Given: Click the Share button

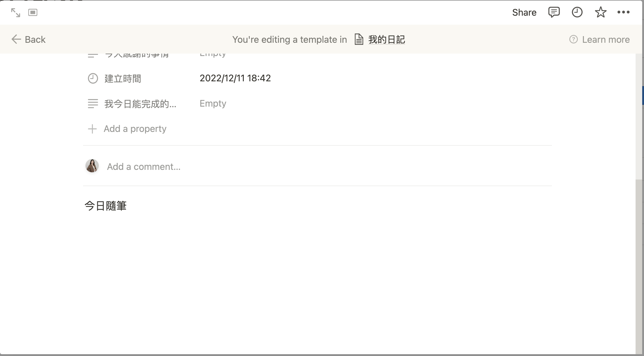Looking at the screenshot, I should point(524,12).
